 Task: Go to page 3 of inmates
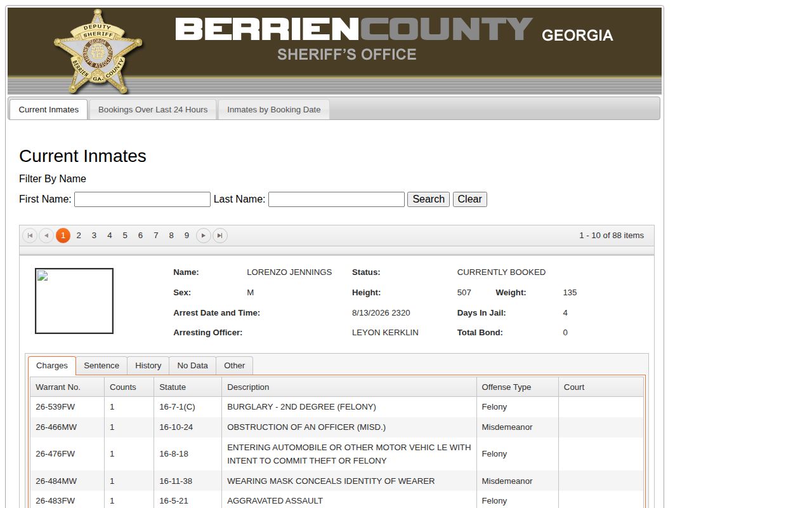click(x=94, y=236)
